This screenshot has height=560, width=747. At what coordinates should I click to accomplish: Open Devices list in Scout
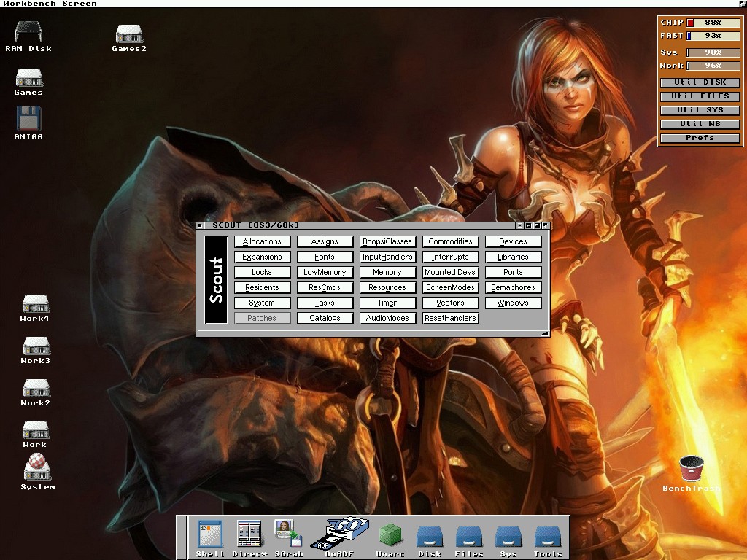click(513, 241)
